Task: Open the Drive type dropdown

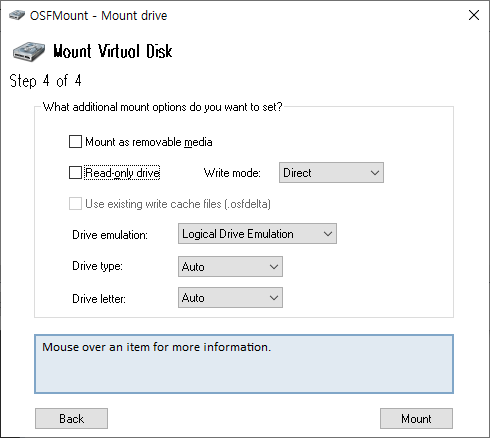Action: pos(230,266)
